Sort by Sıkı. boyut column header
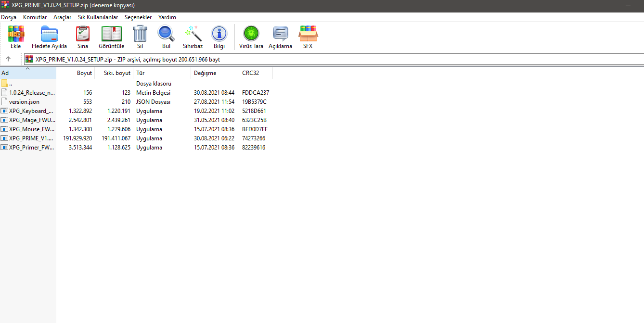The height and width of the screenshot is (323, 644). point(114,73)
